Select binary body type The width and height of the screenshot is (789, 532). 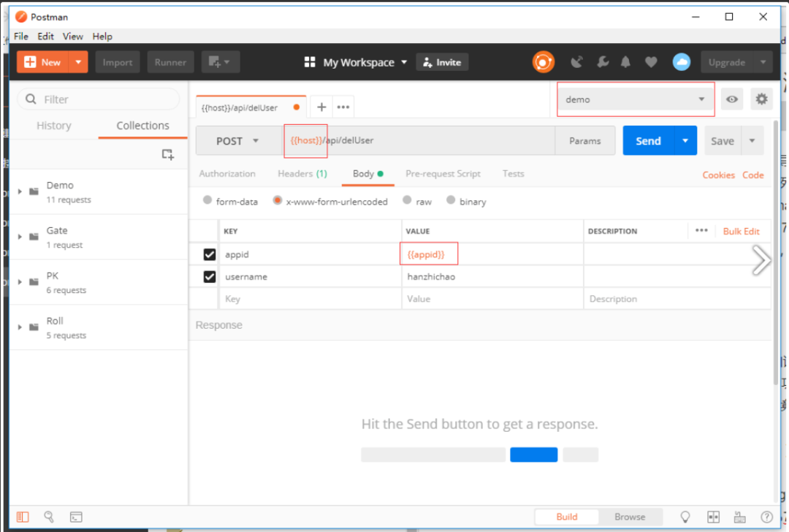pyautogui.click(x=451, y=199)
